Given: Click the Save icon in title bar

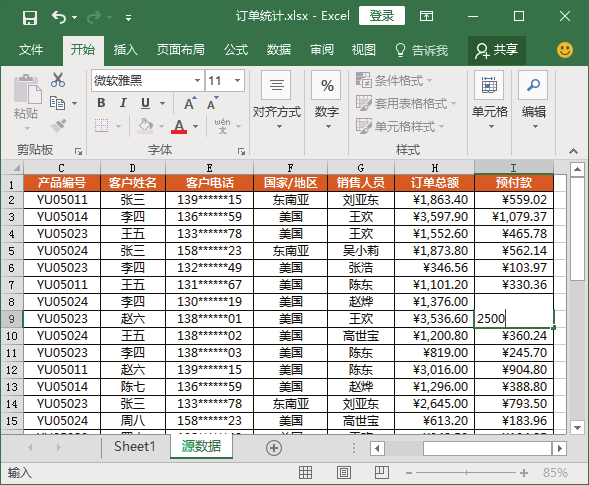Looking at the screenshot, I should point(30,17).
